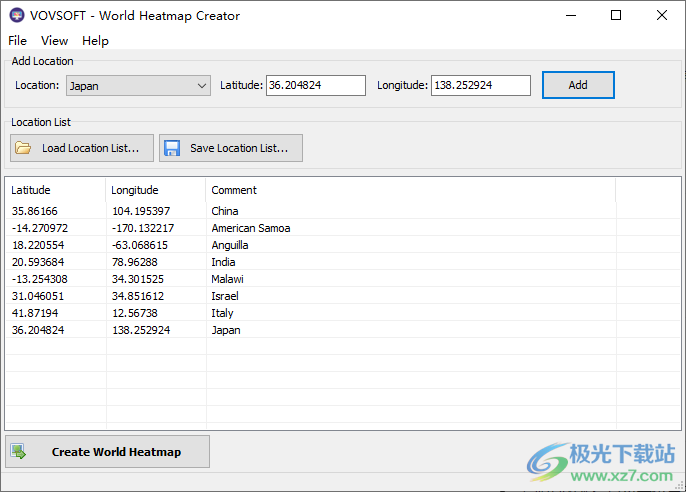Click the Latitude input field
686x492 pixels.
pos(315,85)
